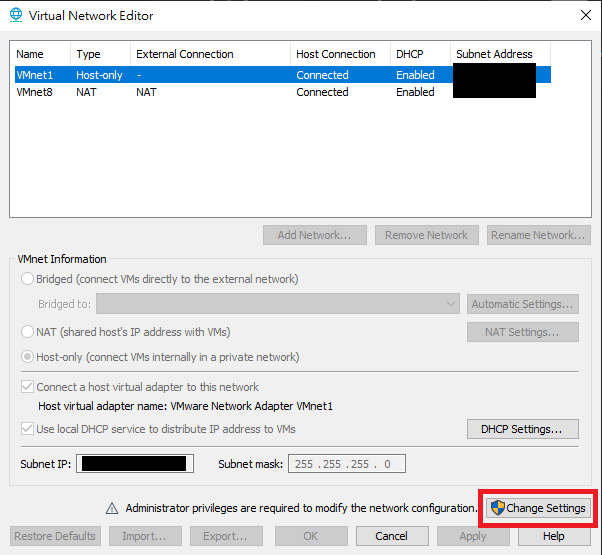
Task: Click Enabled DHCP cell for VMnet1
Action: tap(415, 75)
